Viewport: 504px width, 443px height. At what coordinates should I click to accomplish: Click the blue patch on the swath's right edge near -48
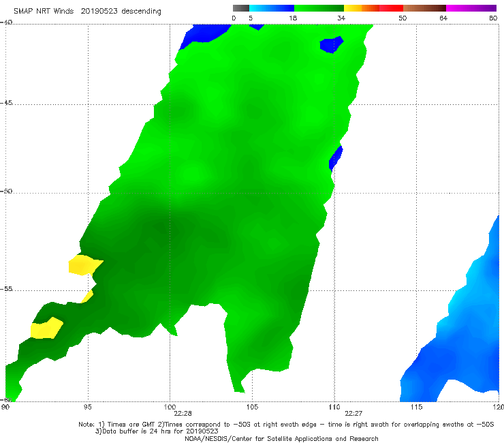336,159
